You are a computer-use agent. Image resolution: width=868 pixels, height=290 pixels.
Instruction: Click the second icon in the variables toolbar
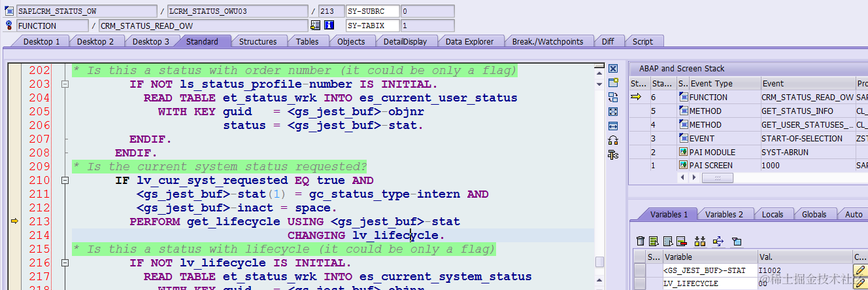pyautogui.click(x=654, y=241)
